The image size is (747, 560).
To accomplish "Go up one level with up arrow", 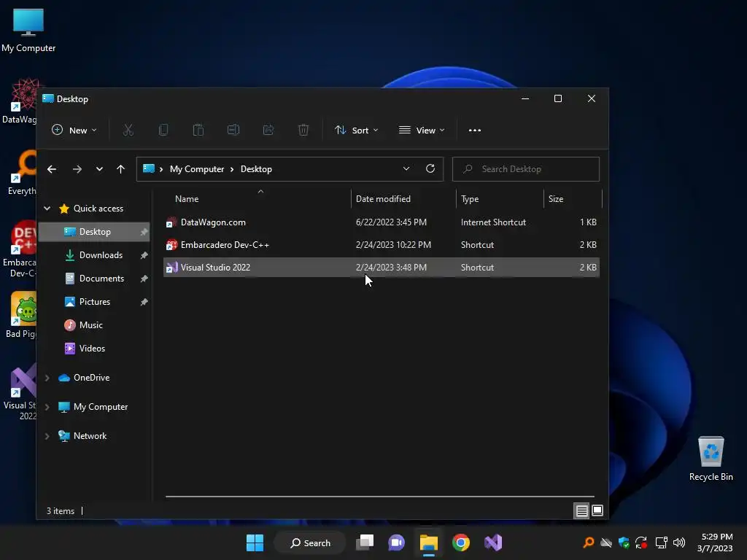I will 120,169.
